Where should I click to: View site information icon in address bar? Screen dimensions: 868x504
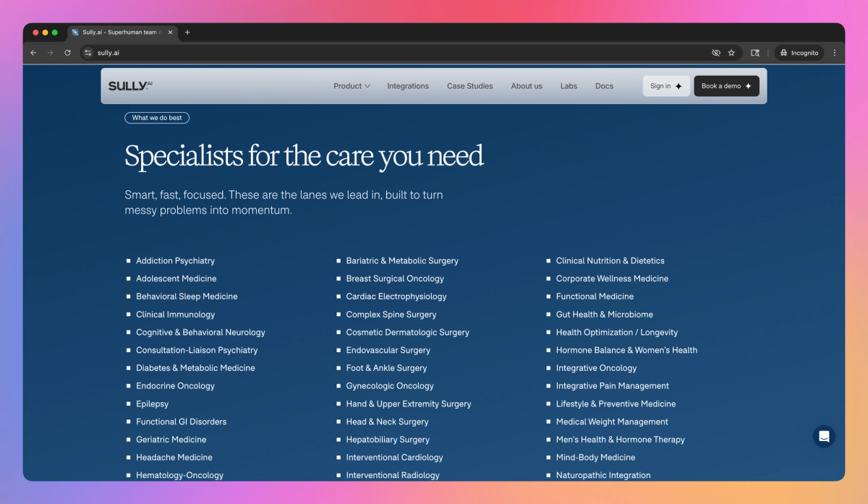coord(88,53)
